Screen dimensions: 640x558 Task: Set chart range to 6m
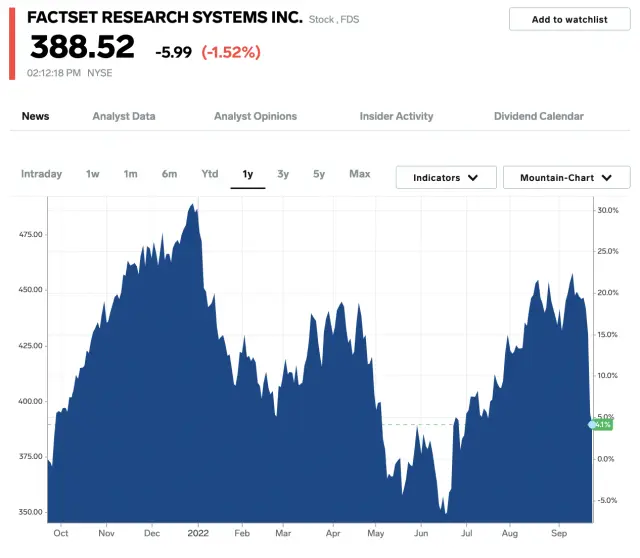(x=169, y=174)
